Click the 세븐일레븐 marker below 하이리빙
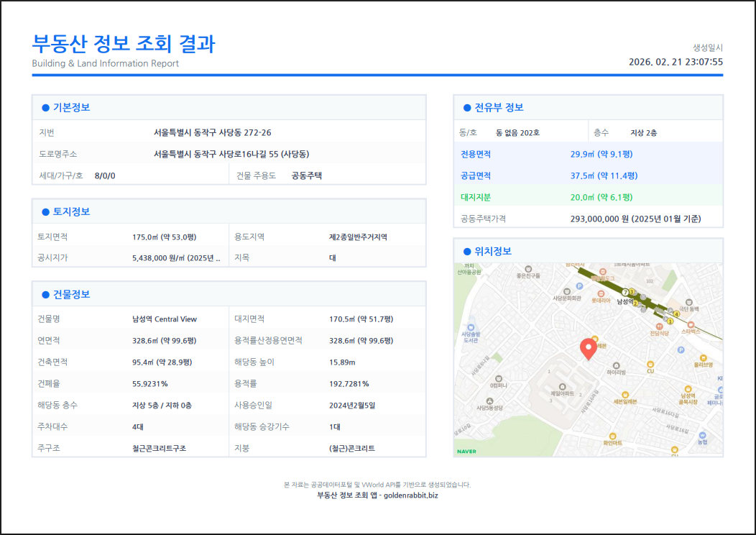 click(x=625, y=393)
